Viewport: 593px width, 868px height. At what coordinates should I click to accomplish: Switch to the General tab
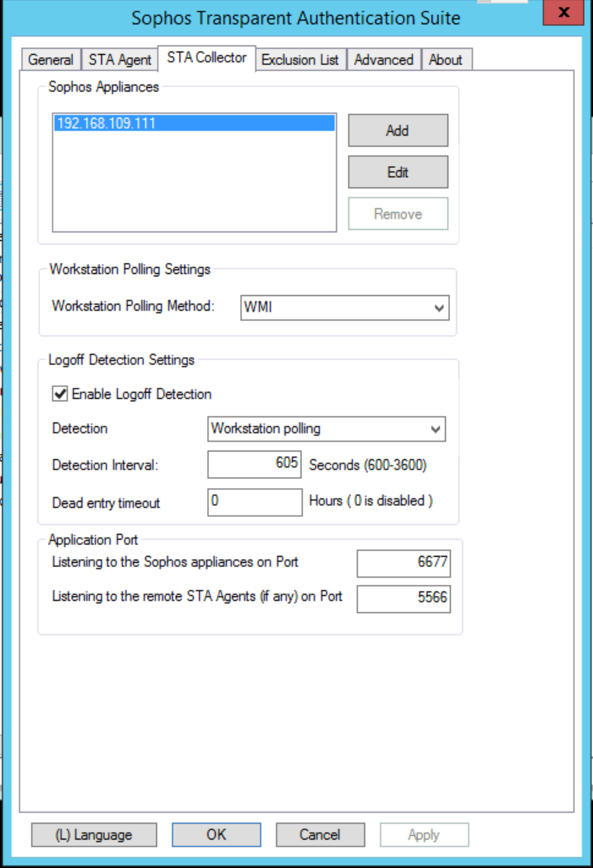[x=51, y=60]
